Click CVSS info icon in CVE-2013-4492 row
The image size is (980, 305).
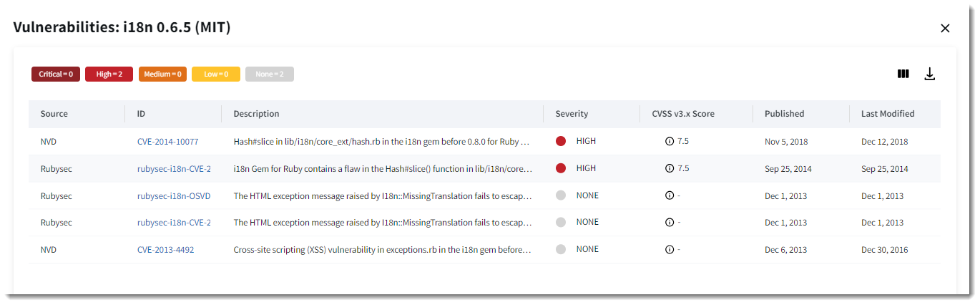point(670,250)
